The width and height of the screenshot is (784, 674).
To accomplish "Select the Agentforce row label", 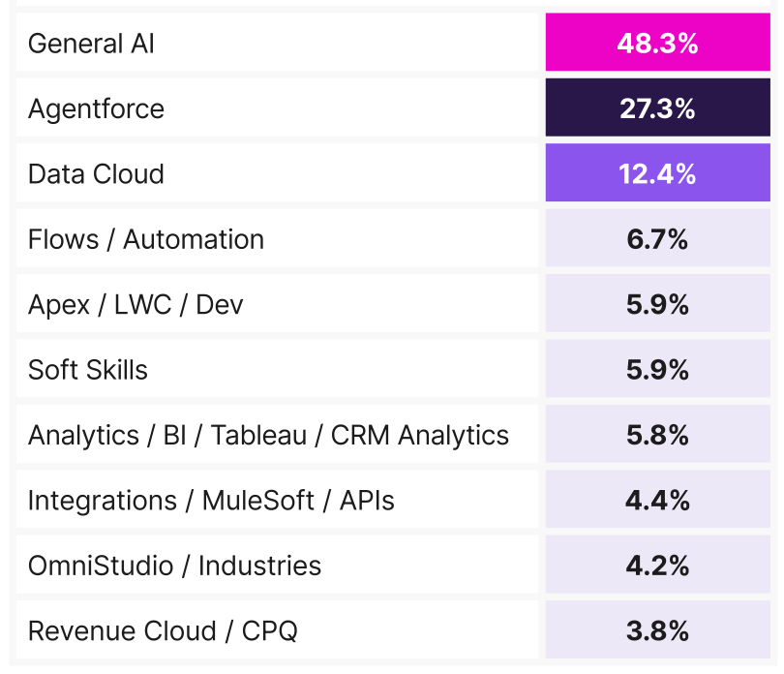I will coord(96,108).
